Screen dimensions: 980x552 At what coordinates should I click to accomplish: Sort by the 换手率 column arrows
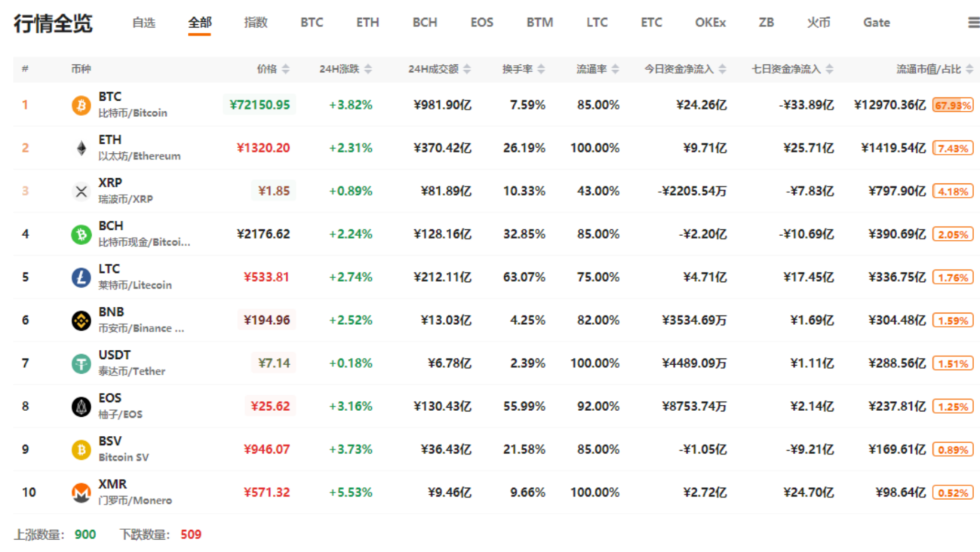click(541, 69)
